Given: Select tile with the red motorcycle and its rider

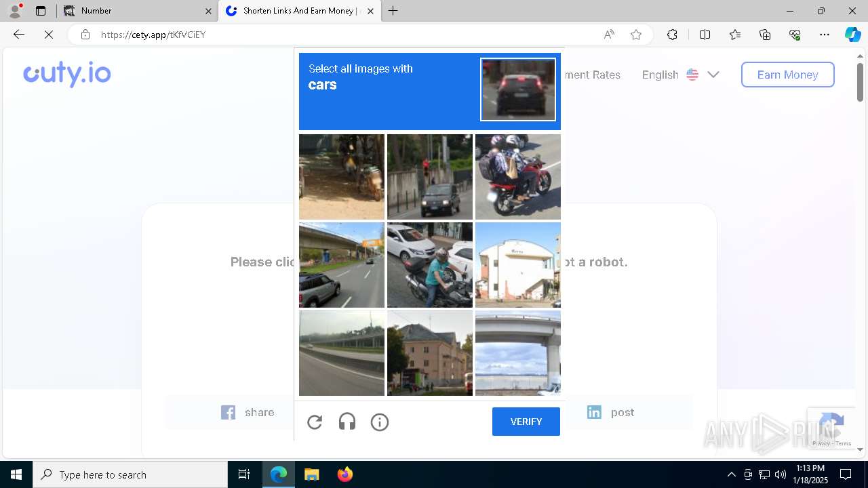Looking at the screenshot, I should (518, 177).
